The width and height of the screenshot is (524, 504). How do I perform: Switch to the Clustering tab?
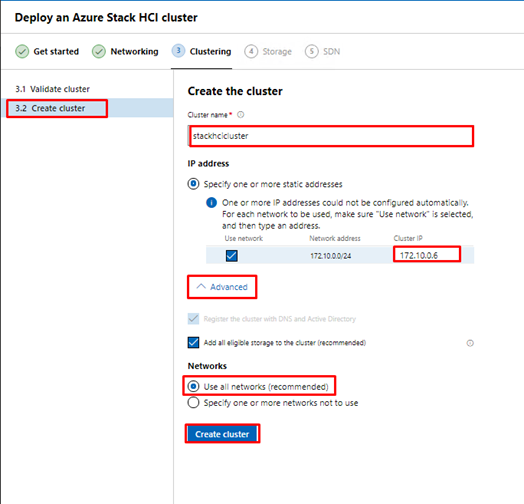point(202,51)
